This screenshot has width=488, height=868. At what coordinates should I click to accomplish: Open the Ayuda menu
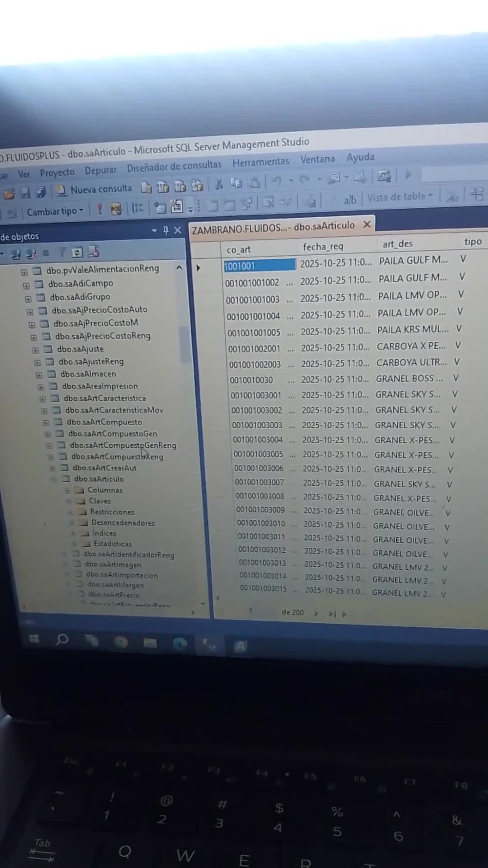coord(361,157)
